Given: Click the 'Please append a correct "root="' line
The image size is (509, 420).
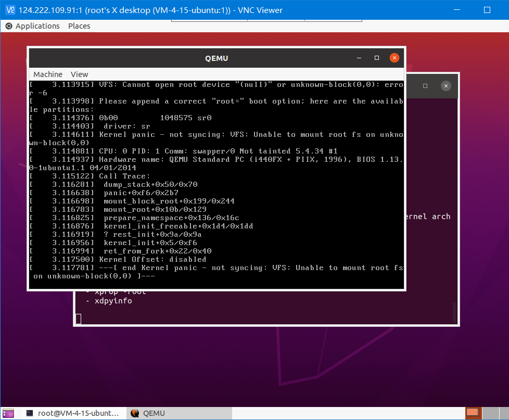Looking at the screenshot, I should pos(217,106).
